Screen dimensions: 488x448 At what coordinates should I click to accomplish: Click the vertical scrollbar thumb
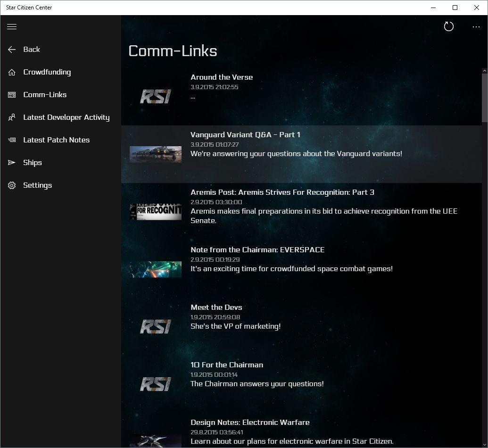click(485, 98)
